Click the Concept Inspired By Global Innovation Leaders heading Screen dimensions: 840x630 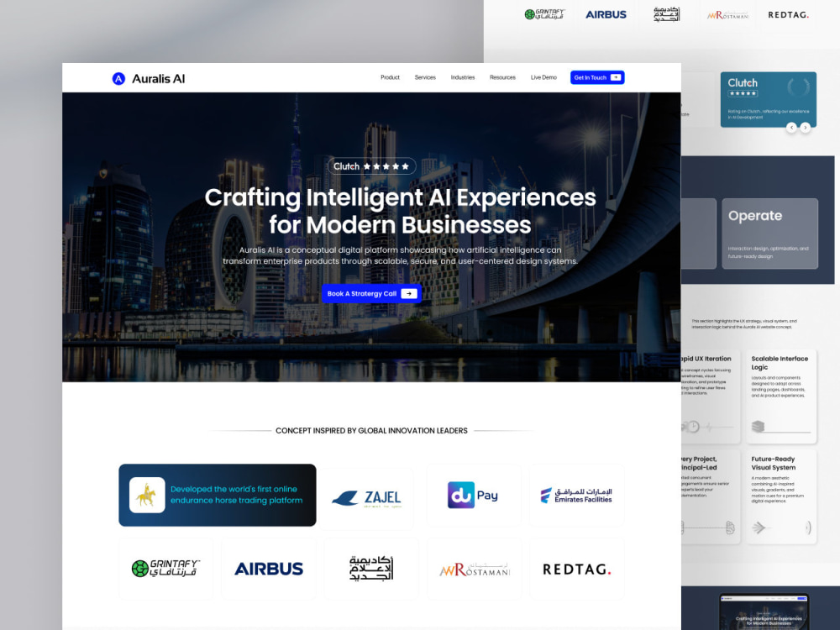(371, 431)
